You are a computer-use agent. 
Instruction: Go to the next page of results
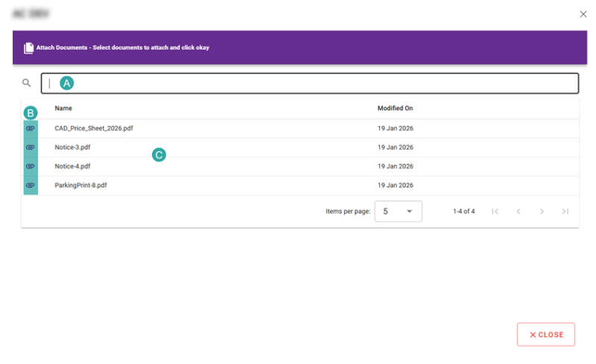542,211
